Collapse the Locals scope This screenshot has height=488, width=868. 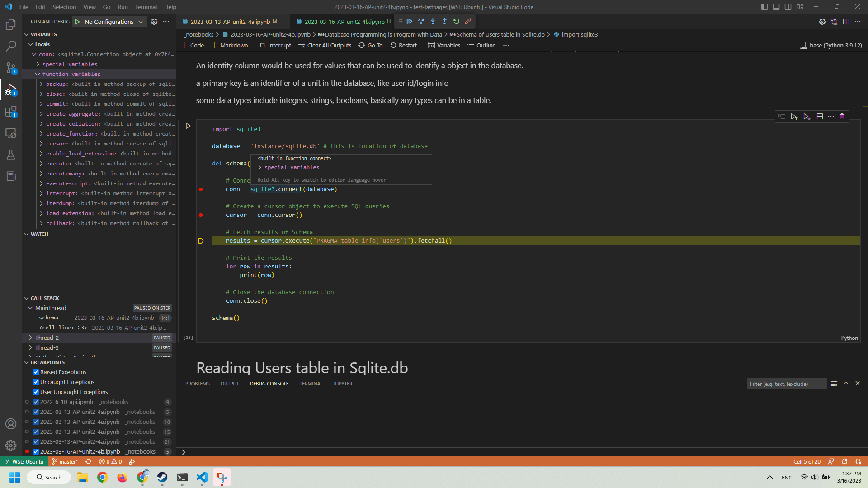click(x=30, y=44)
